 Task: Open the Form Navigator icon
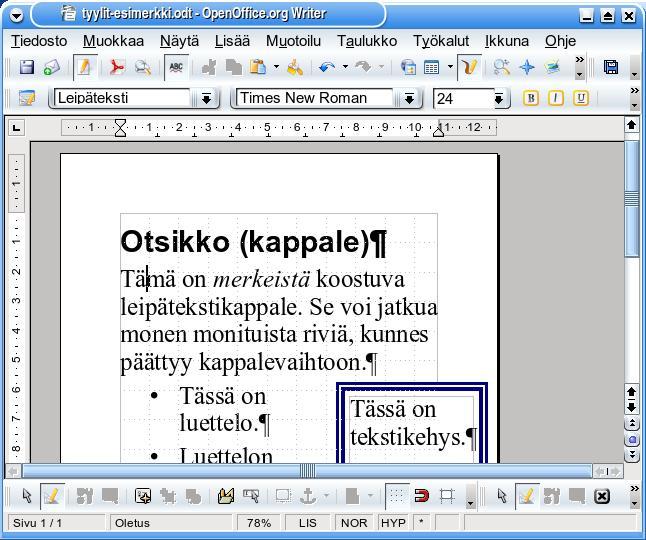(x=143, y=496)
